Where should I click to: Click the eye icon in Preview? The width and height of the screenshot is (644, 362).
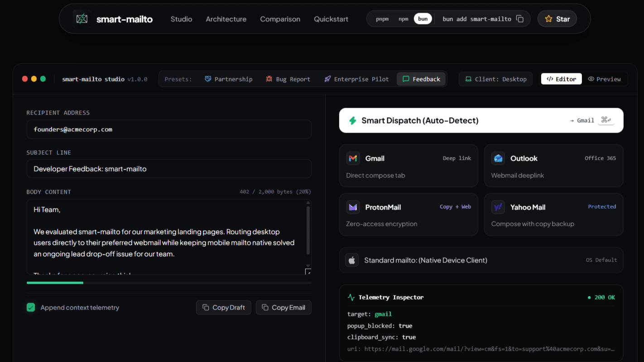[x=591, y=79]
